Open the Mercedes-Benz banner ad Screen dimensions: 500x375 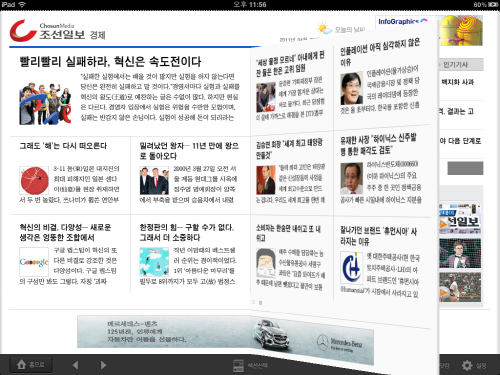tap(225, 339)
